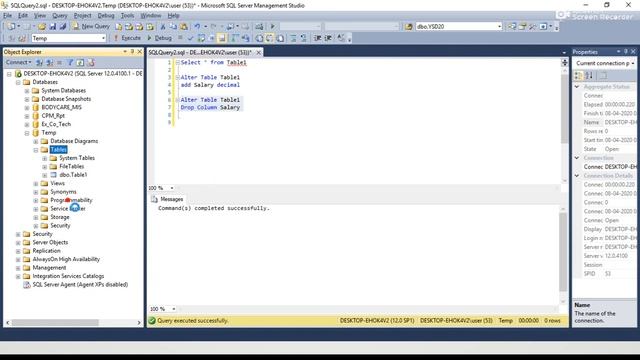Save the query with the floppy disk icon
This screenshot has width=640, height=360.
[x=52, y=27]
